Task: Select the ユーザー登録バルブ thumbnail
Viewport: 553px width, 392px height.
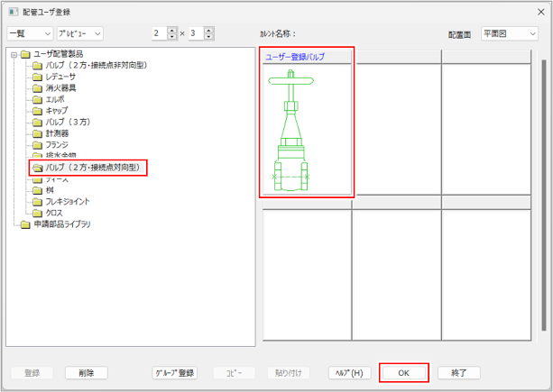Action: click(x=307, y=128)
